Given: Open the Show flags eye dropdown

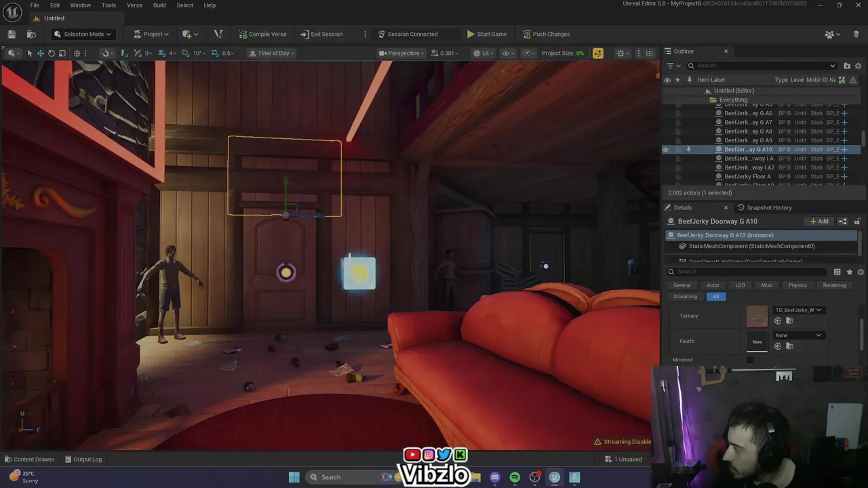Looking at the screenshot, I should click(507, 53).
